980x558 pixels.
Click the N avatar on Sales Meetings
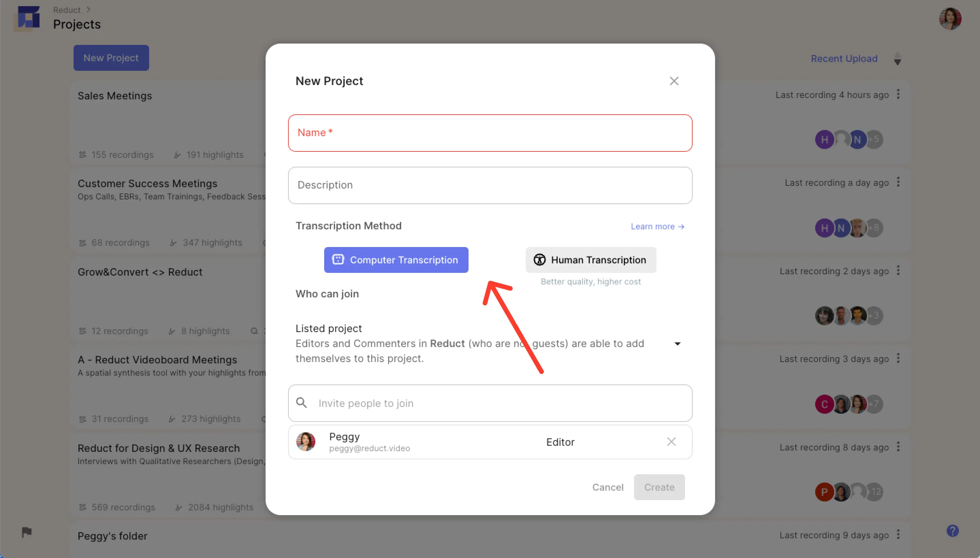click(857, 139)
